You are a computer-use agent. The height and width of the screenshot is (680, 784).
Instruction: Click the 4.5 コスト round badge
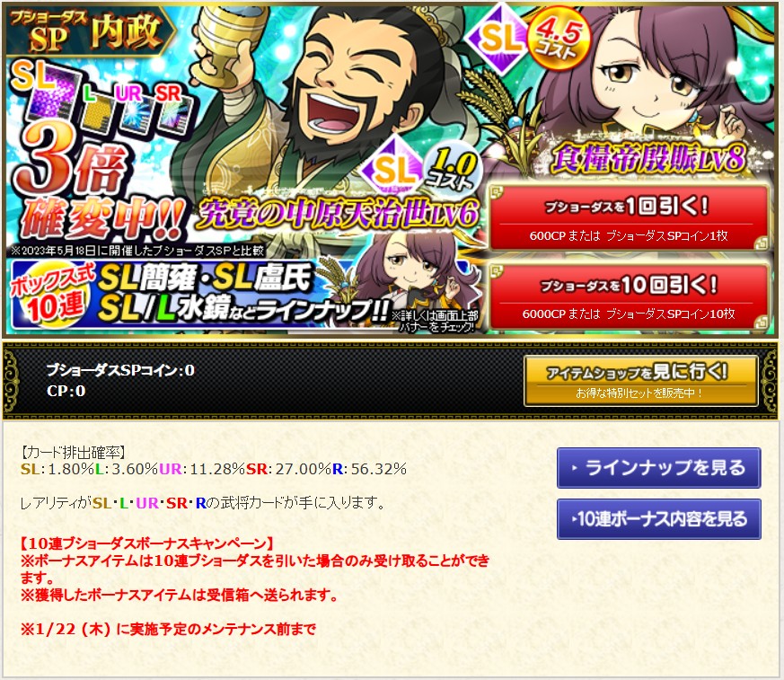click(x=559, y=38)
